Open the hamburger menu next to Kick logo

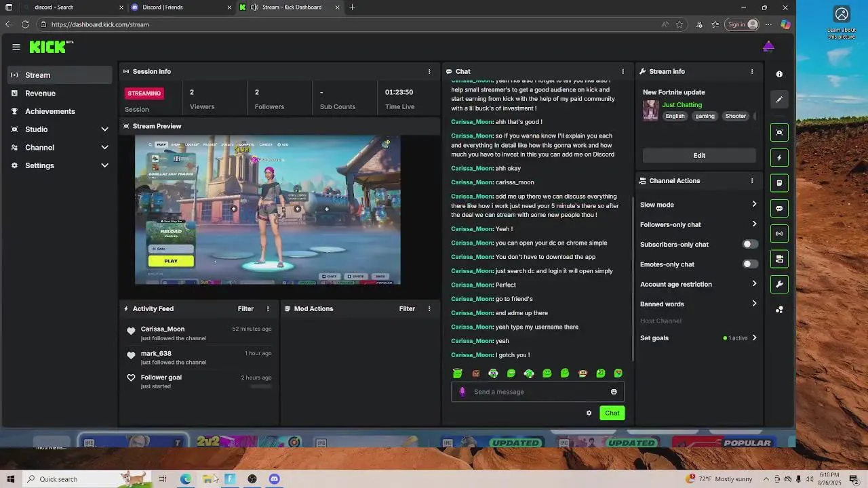tap(16, 47)
